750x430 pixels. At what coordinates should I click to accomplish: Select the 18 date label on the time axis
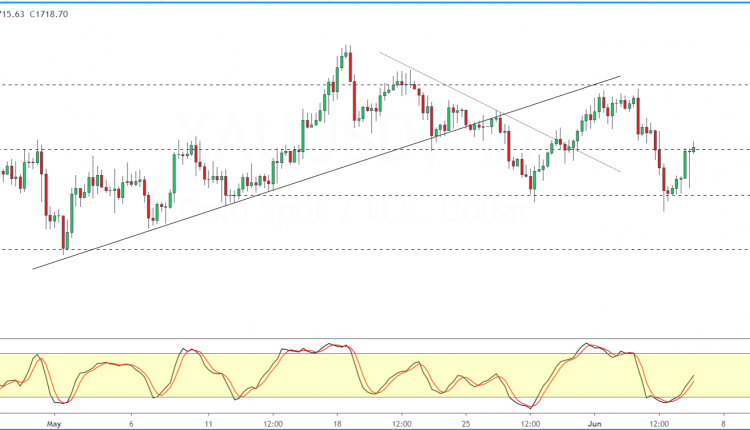337,424
